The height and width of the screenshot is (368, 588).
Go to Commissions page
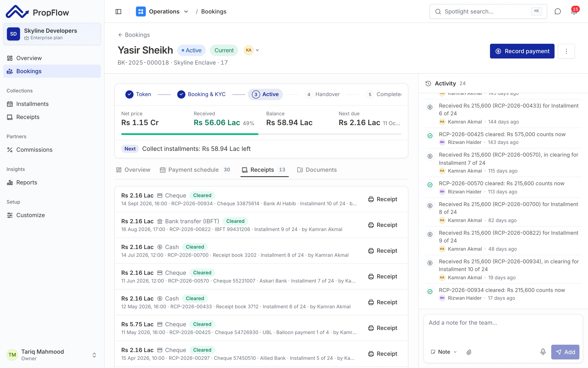pos(52,150)
